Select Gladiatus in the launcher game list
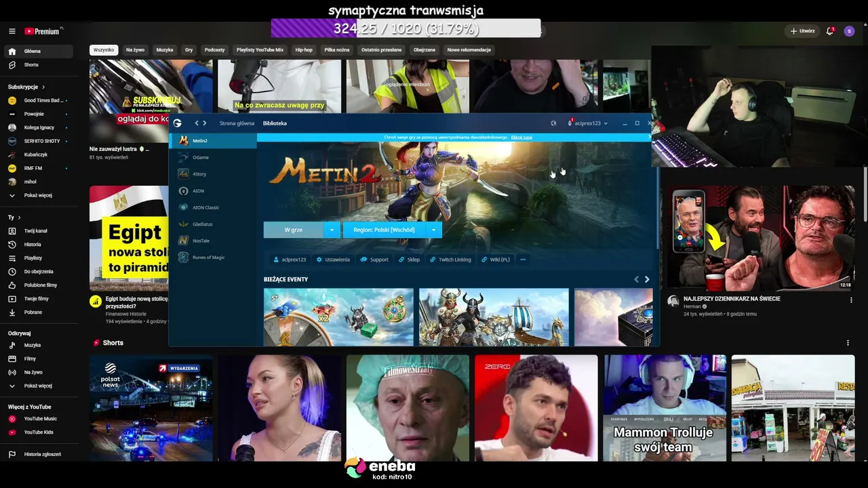This screenshot has width=868, height=488. pyautogui.click(x=213, y=224)
